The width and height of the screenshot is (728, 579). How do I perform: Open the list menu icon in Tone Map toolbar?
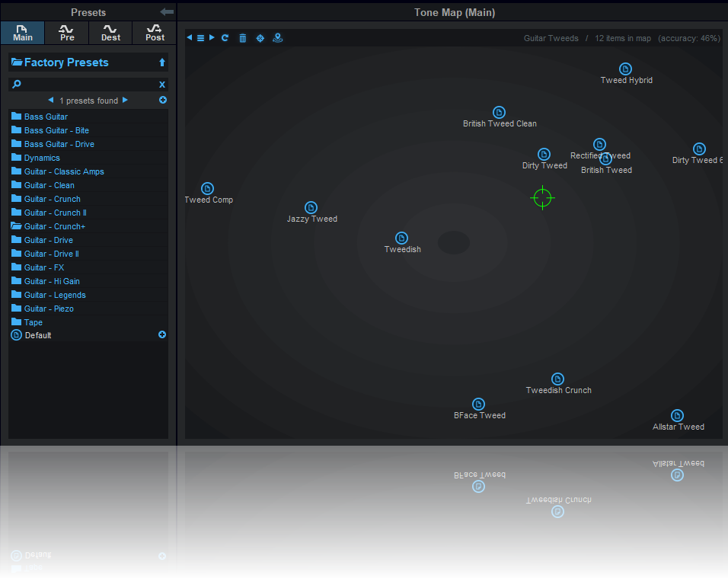coord(200,38)
